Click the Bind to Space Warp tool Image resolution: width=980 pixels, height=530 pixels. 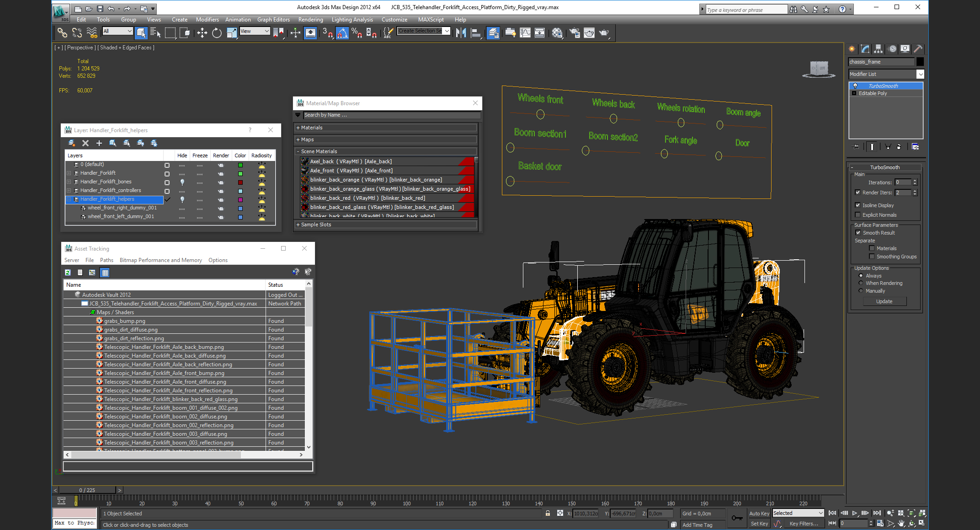[92, 32]
